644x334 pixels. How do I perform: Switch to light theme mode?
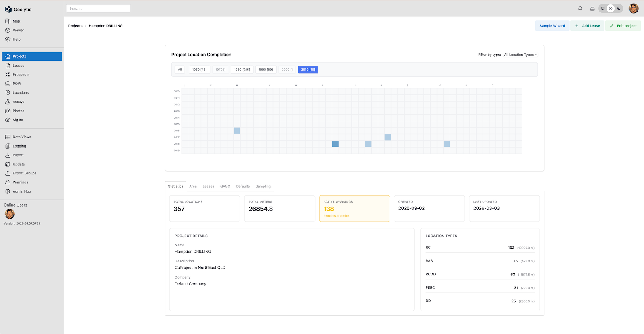[611, 8]
